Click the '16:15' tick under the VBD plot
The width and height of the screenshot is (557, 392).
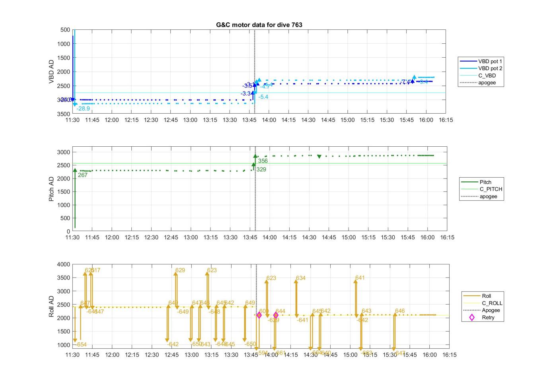[x=446, y=120]
